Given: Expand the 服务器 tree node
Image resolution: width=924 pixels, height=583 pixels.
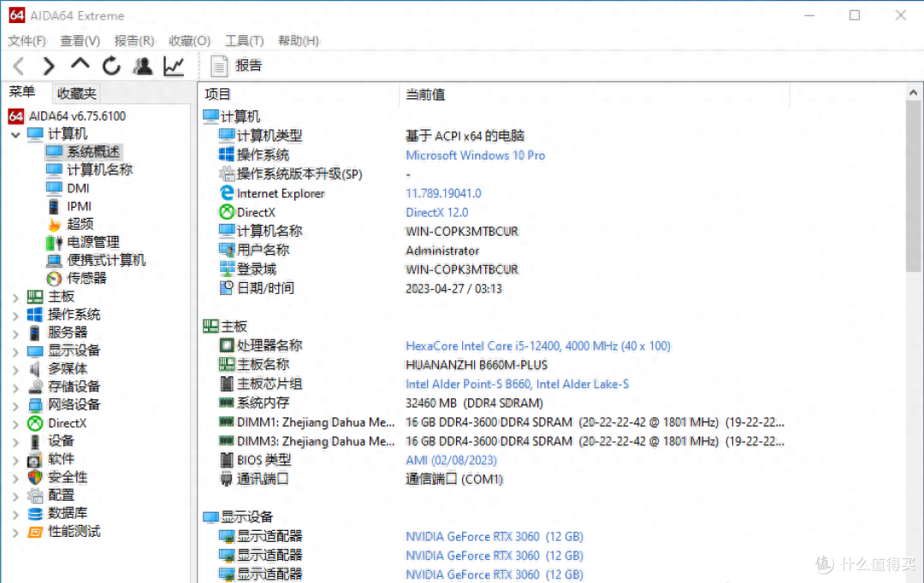Looking at the screenshot, I should coord(16,334).
